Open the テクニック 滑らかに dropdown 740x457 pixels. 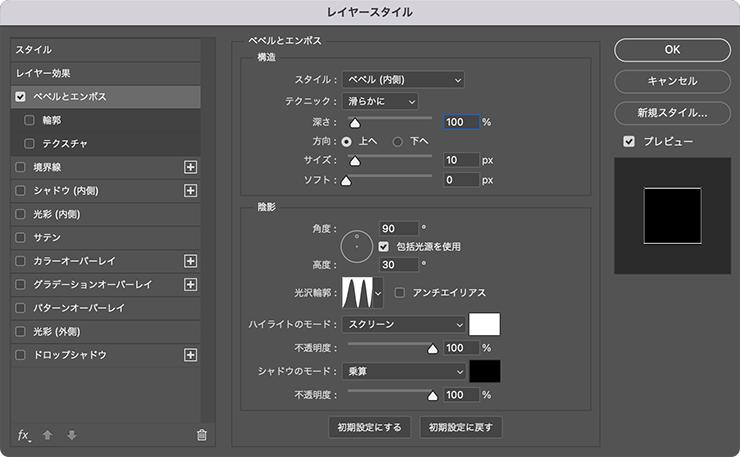click(x=379, y=101)
